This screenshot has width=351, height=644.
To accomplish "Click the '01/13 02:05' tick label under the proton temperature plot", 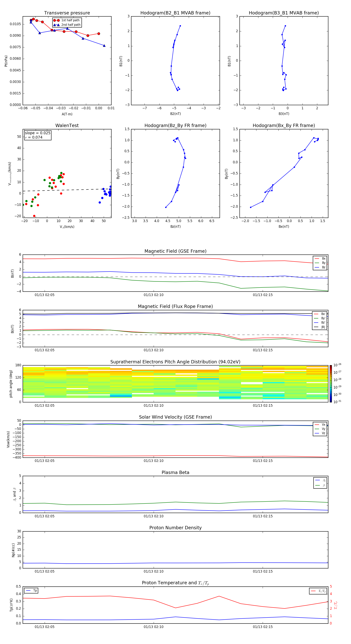I will pos(44,627).
